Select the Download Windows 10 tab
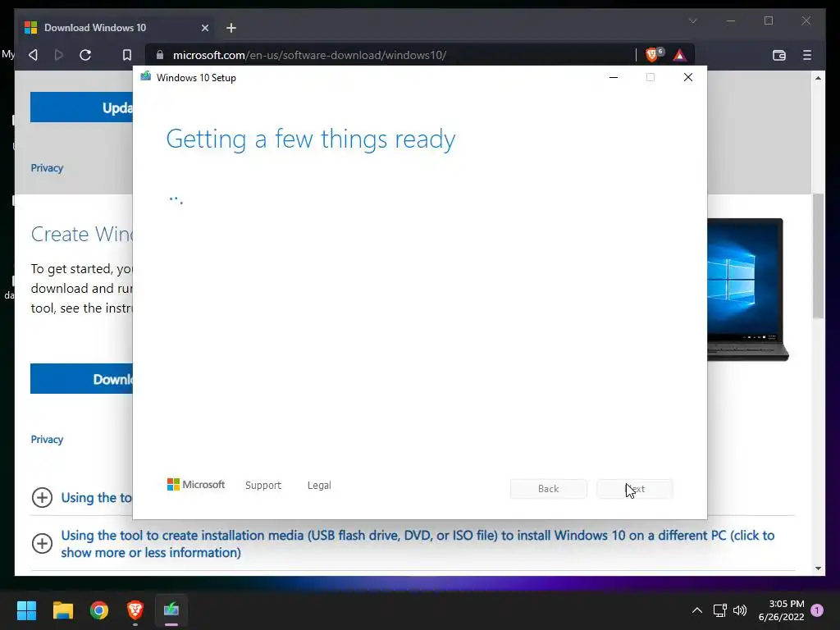840x630 pixels. [x=116, y=28]
